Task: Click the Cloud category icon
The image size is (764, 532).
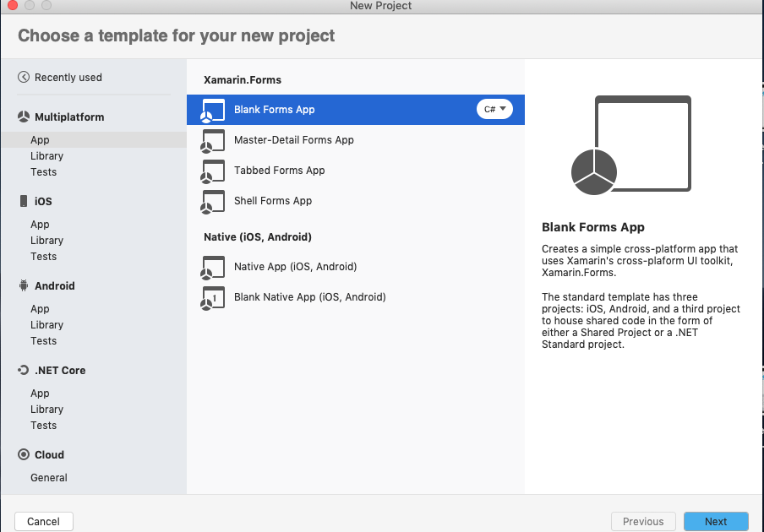Action: 23,454
